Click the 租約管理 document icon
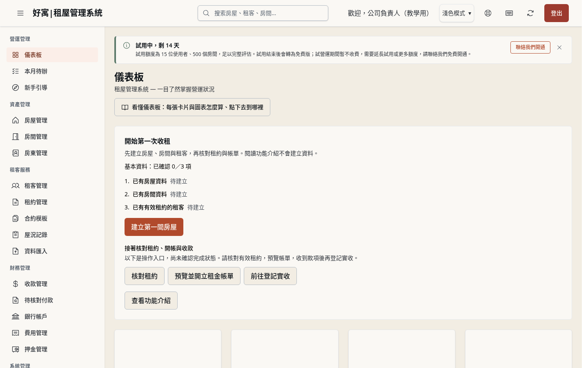Viewport: 588px width, 368px height. pos(16,202)
